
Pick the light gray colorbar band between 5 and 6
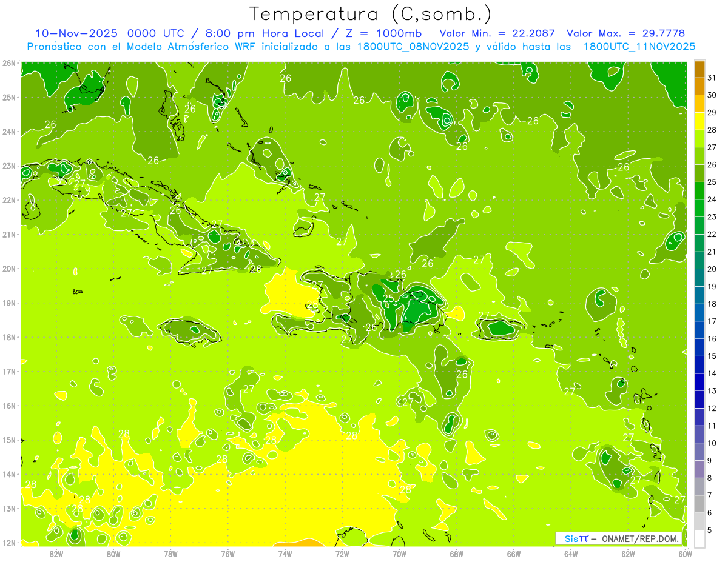pyautogui.click(x=700, y=521)
